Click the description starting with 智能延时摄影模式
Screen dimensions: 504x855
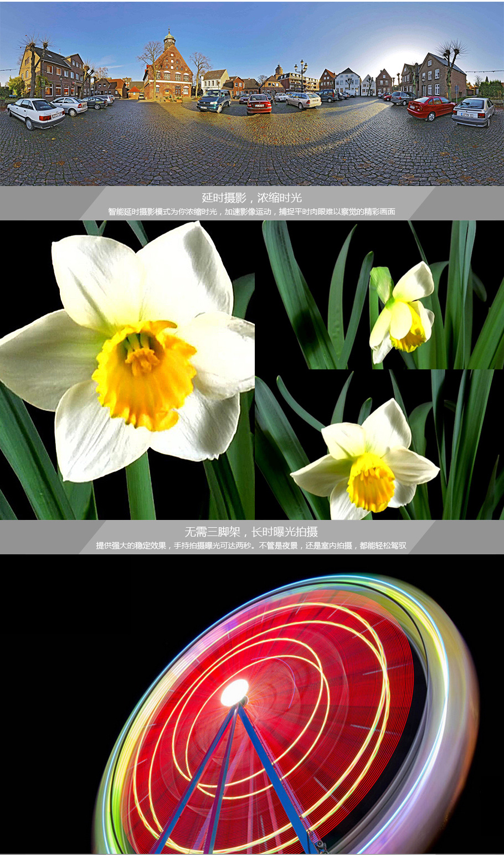point(252,212)
